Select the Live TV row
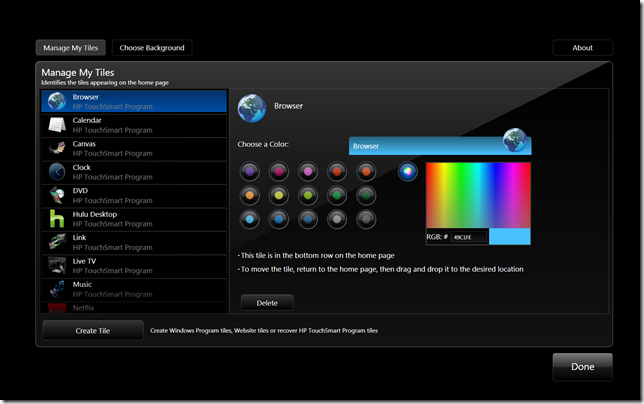The image size is (644, 404). [134, 265]
